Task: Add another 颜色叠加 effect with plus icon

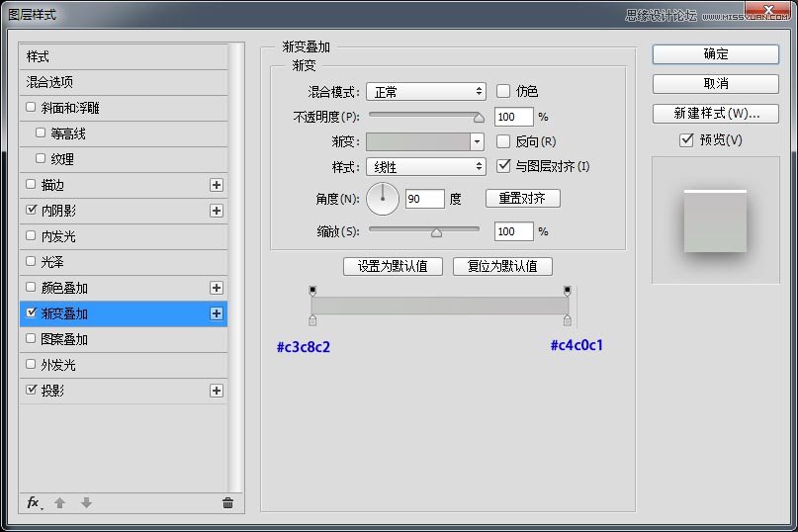Action: (217, 288)
